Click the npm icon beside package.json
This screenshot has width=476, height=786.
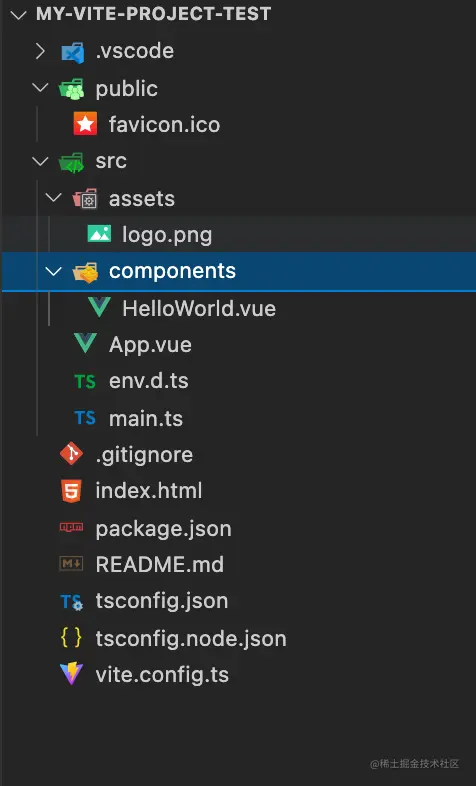coord(71,527)
